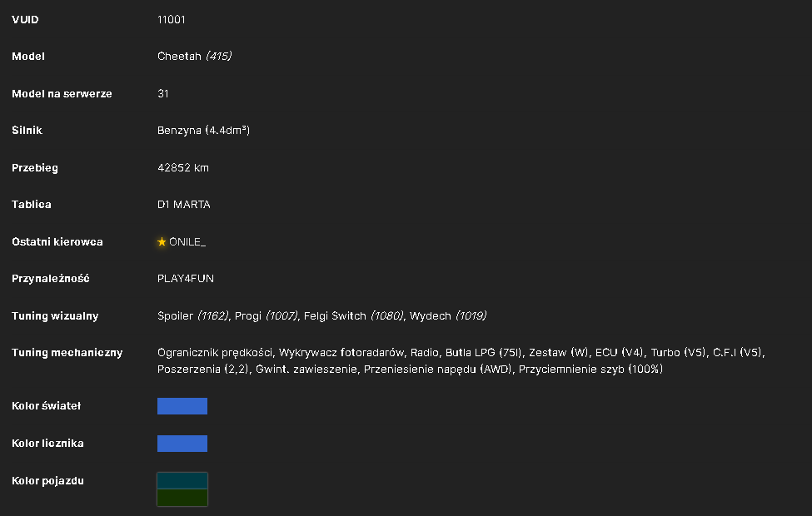The height and width of the screenshot is (516, 812).
Task: Click the Przynależność label
Action: point(51,279)
